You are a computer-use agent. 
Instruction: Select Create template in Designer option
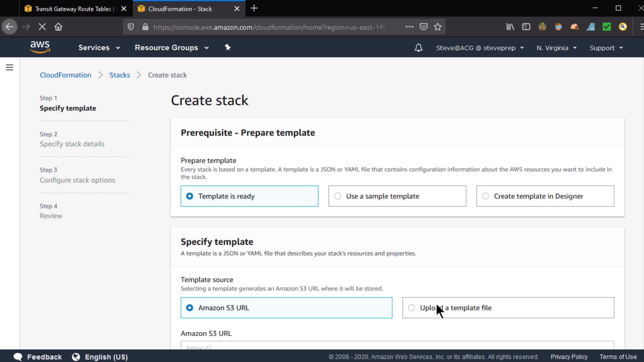pyautogui.click(x=545, y=196)
